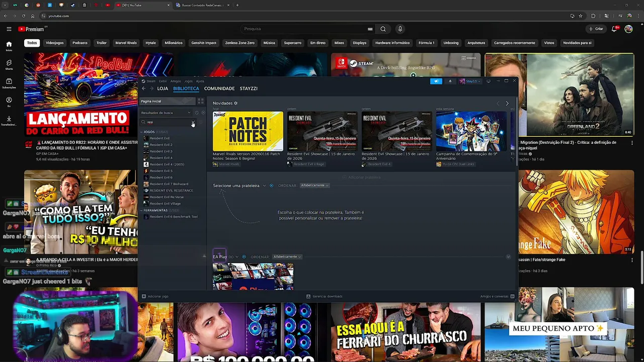This screenshot has width=644, height=362.
Task: Open Amigos e conversas chat
Action: click(x=497, y=296)
